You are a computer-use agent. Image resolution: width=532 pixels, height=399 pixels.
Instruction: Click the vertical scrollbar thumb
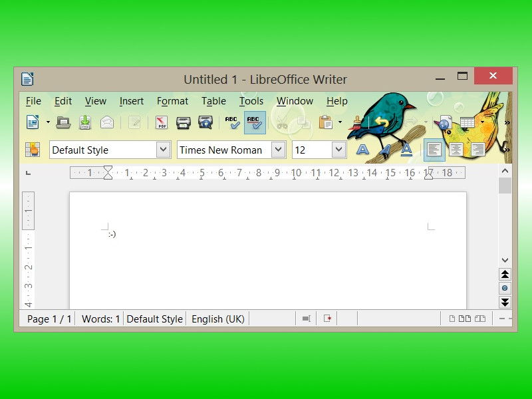tap(505, 186)
